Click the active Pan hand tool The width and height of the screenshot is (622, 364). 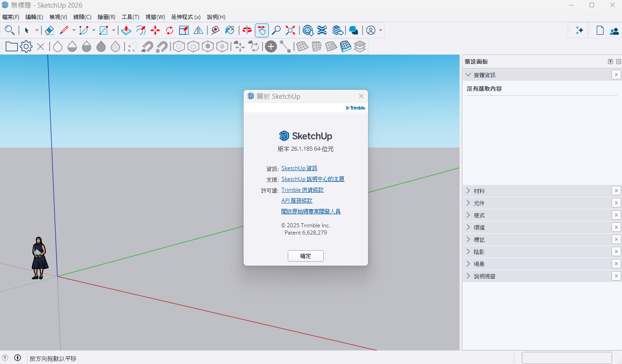point(262,30)
